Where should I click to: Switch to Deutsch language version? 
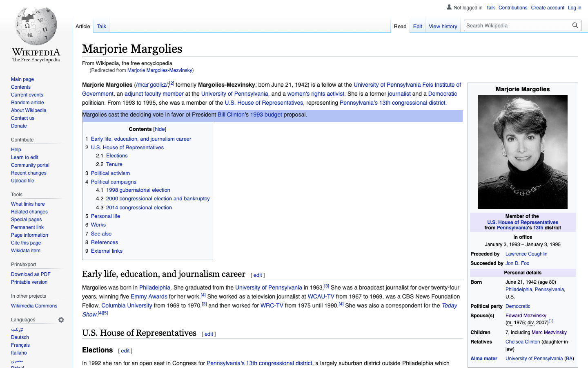[x=20, y=337]
